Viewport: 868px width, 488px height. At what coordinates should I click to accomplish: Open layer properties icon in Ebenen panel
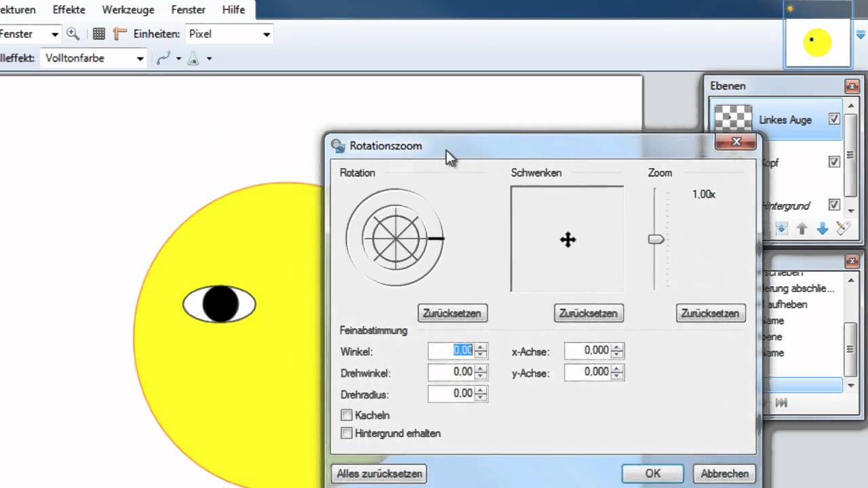[x=842, y=228]
